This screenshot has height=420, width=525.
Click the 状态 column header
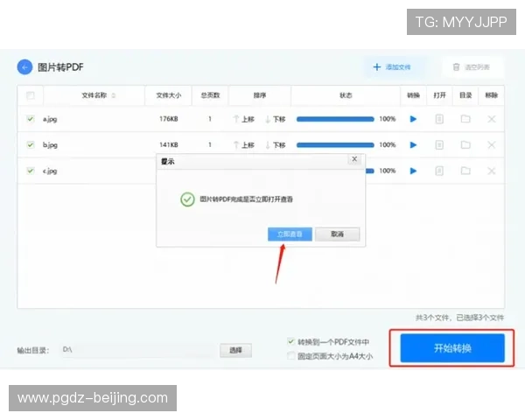(346, 95)
